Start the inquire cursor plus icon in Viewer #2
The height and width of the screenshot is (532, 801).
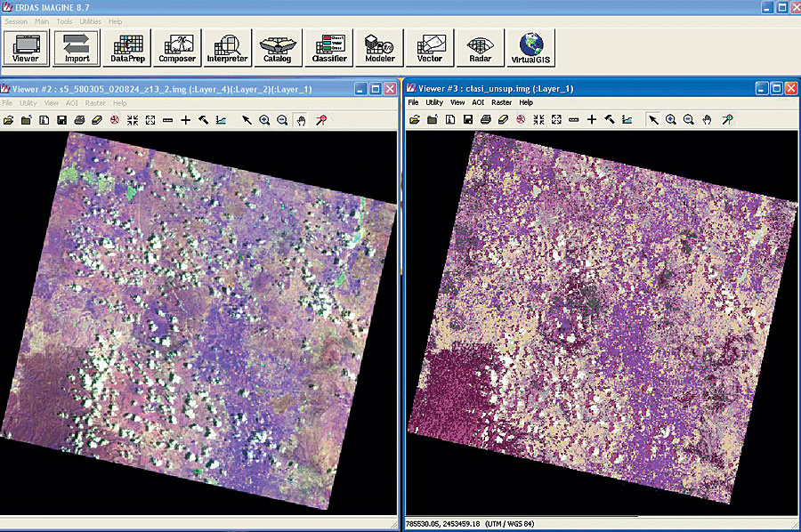point(185,120)
